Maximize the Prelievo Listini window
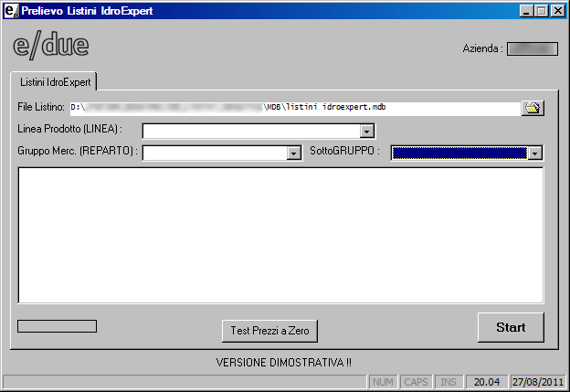This screenshot has width=570, height=392. click(541, 11)
